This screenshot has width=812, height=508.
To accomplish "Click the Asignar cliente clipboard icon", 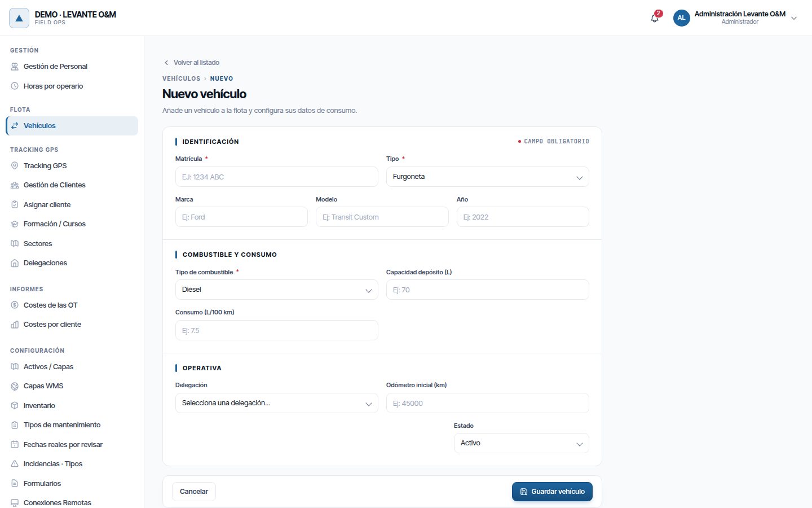I will click(15, 205).
